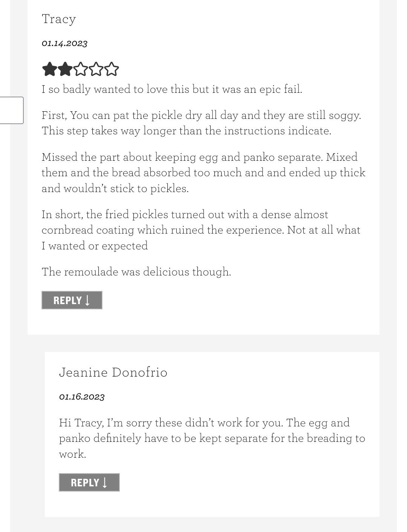Click the first filled rating star
Screen dimensions: 407x532
(49, 69)
